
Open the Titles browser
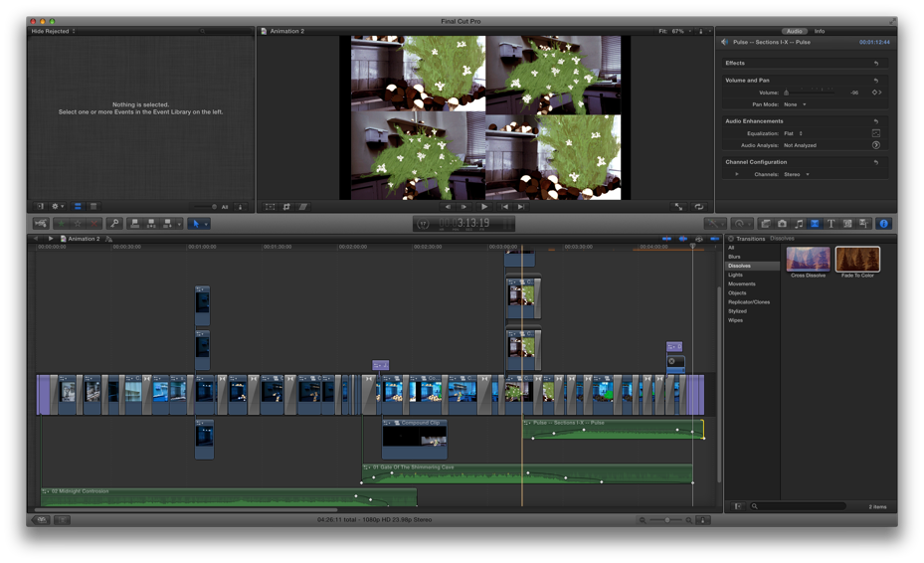pyautogui.click(x=831, y=224)
